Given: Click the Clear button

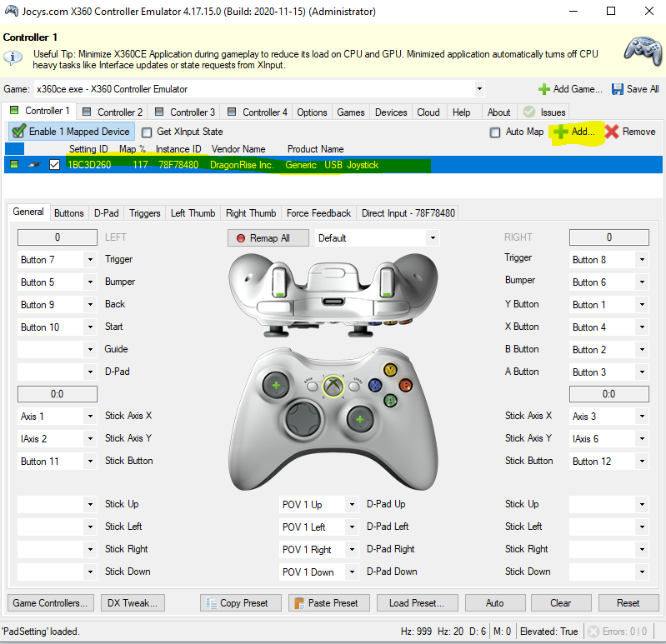Looking at the screenshot, I should (561, 603).
